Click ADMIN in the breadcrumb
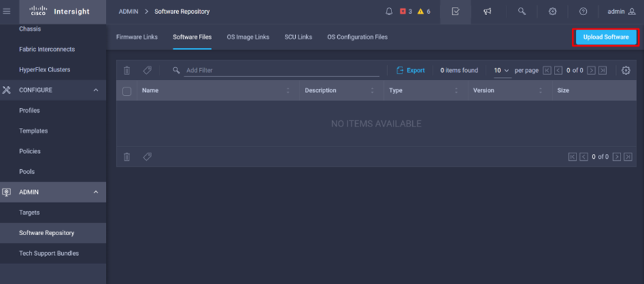 129,12
